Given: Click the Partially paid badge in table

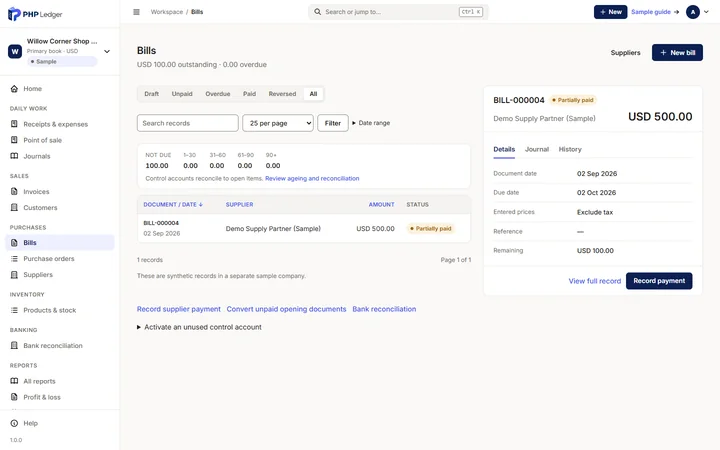Looking at the screenshot, I should click(x=431, y=229).
